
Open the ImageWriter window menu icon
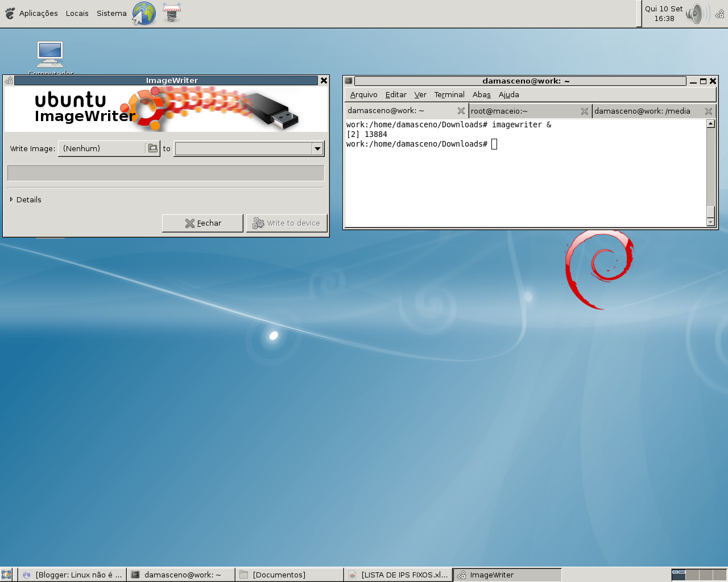pyautogui.click(x=9, y=81)
